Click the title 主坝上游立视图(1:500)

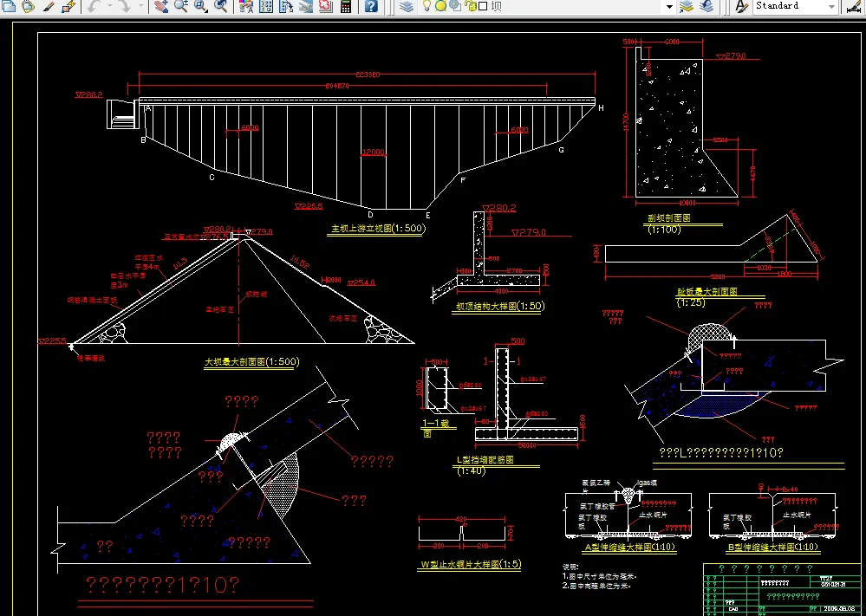[x=378, y=228]
